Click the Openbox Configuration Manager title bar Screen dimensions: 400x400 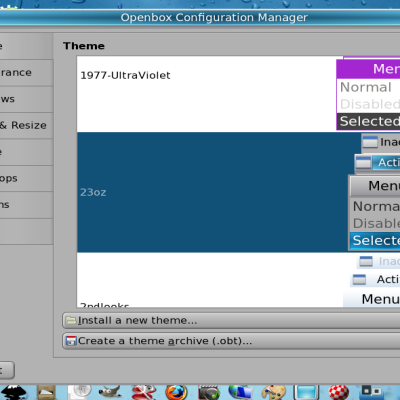click(x=200, y=17)
